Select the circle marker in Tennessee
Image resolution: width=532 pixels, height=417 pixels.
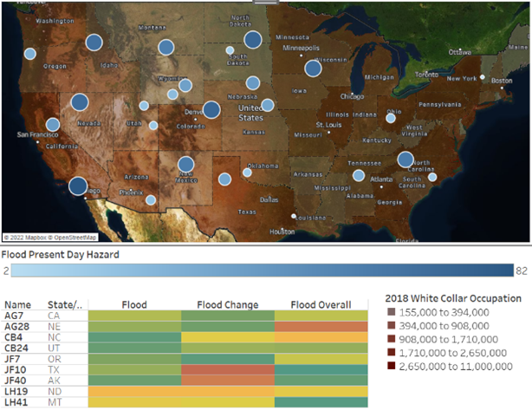tap(359, 176)
